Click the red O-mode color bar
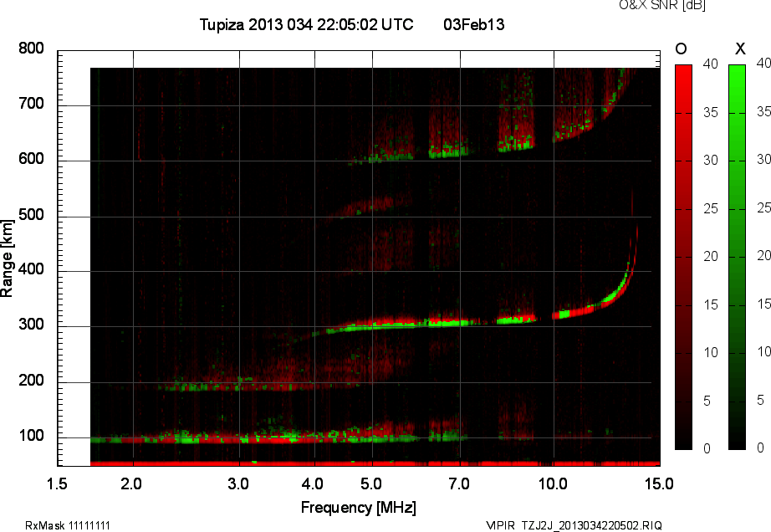 coord(683,257)
